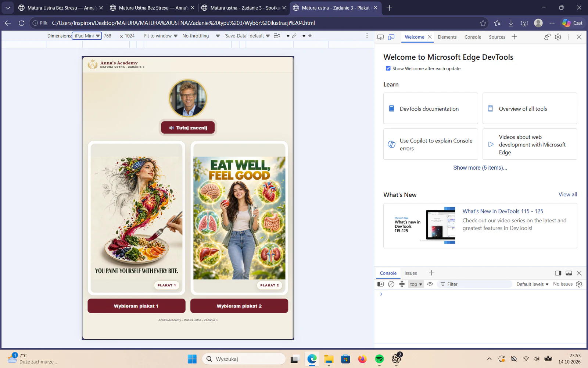Close the Welcome tab in DevTools

[x=429, y=37]
